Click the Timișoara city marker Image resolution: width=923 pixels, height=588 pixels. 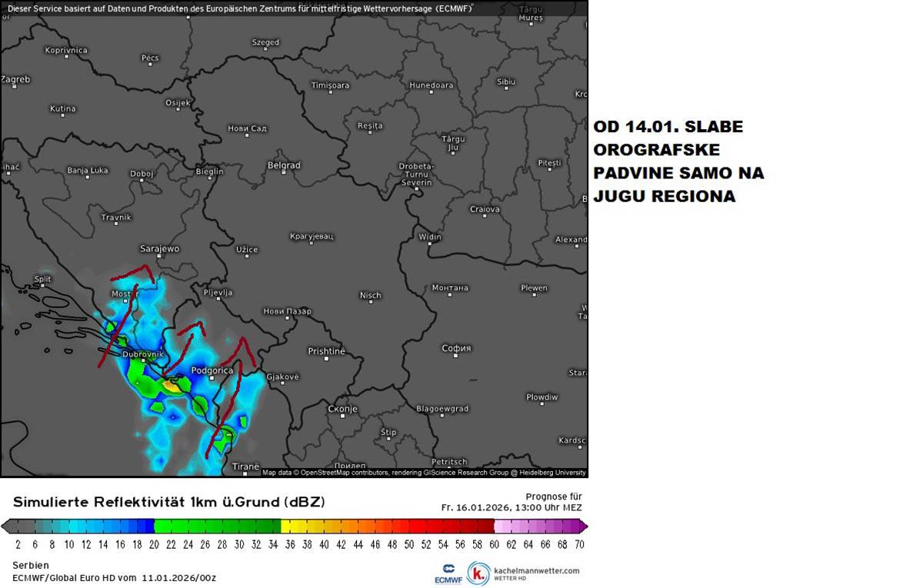click(x=330, y=92)
